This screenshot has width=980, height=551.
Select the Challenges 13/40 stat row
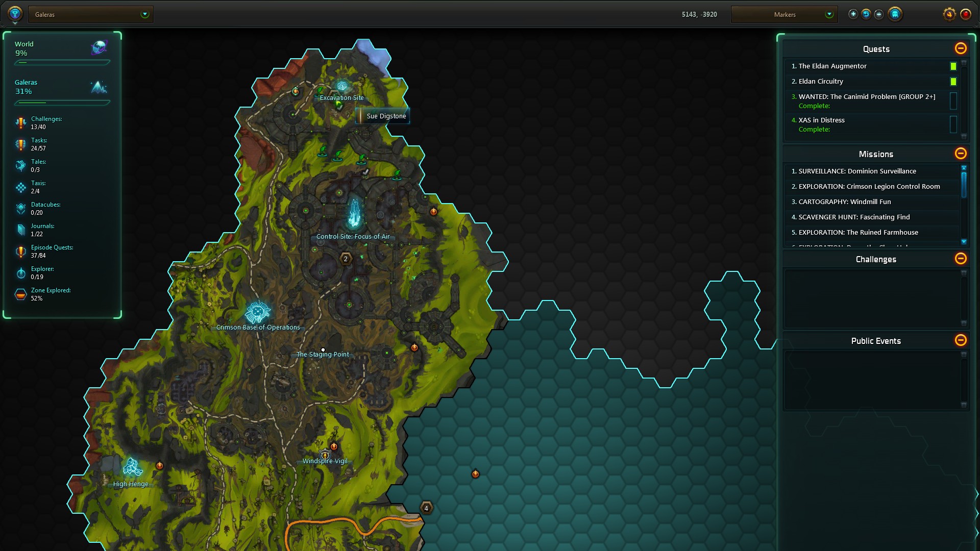click(62, 123)
